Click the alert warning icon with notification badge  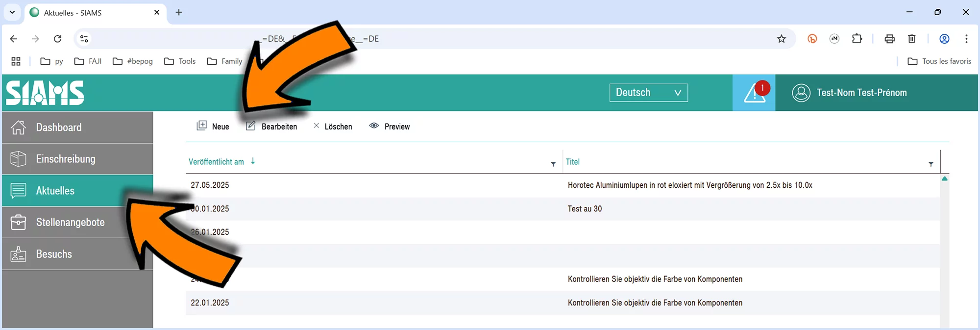tap(754, 93)
